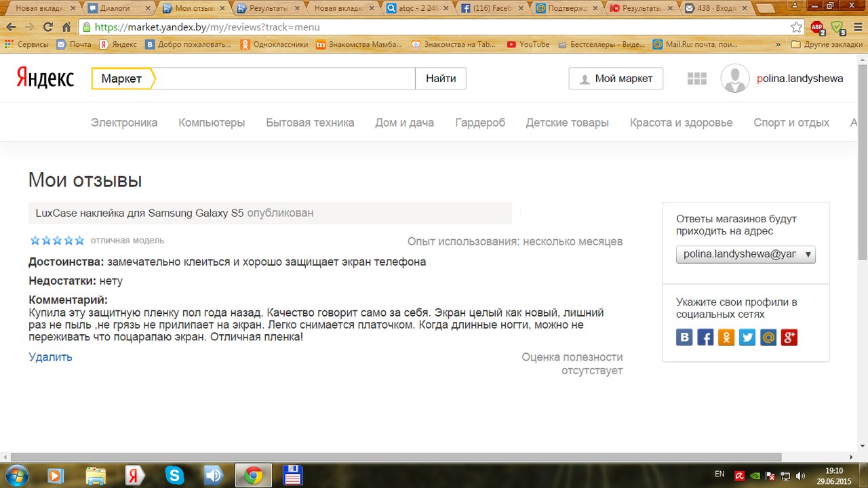Open the Adblock Plus extension
The height and width of the screenshot is (488, 868).
coord(817,28)
